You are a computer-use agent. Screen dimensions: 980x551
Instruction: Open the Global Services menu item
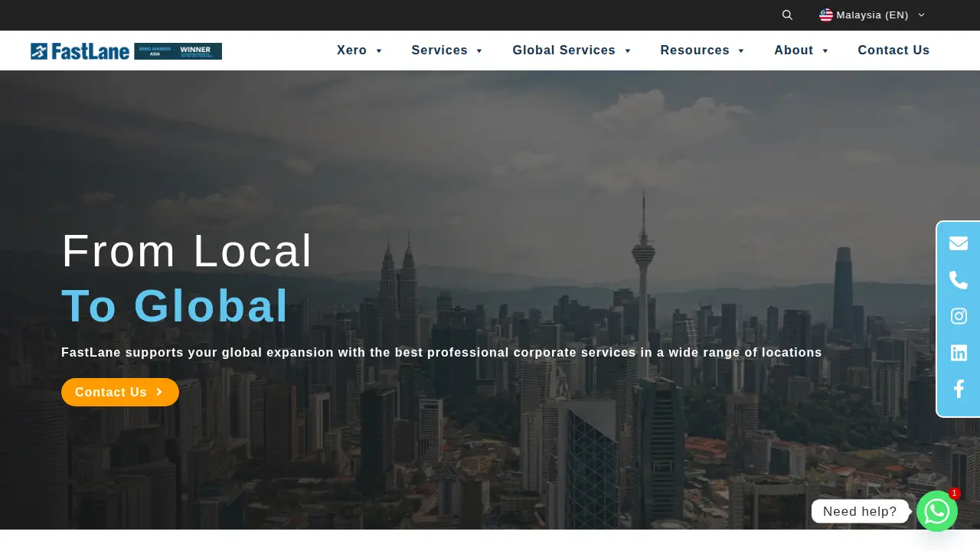coord(563,51)
